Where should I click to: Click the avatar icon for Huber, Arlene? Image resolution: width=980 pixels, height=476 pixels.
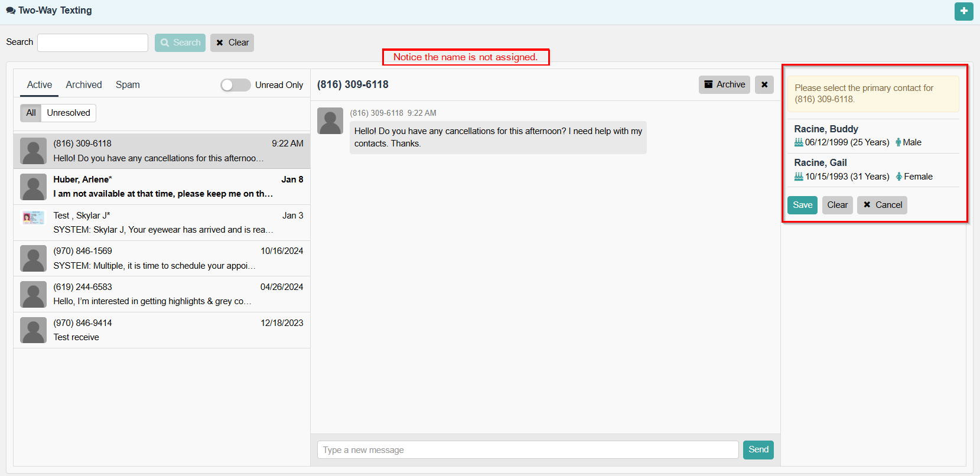33,187
